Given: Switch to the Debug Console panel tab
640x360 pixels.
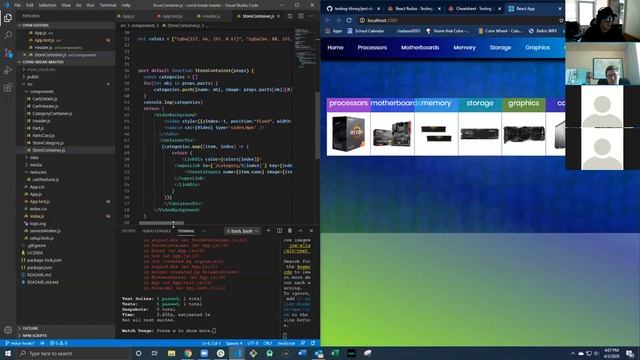Looking at the screenshot, I should click(157, 231).
